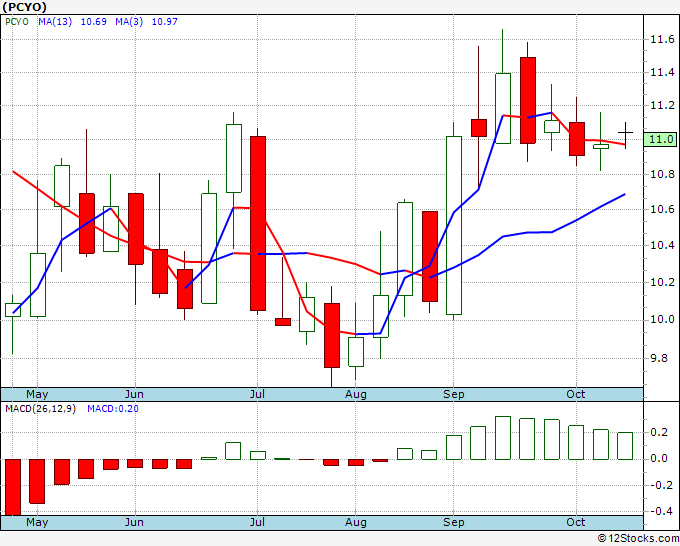
Task: Click the 10.69 moving average value
Action: (x=94, y=22)
